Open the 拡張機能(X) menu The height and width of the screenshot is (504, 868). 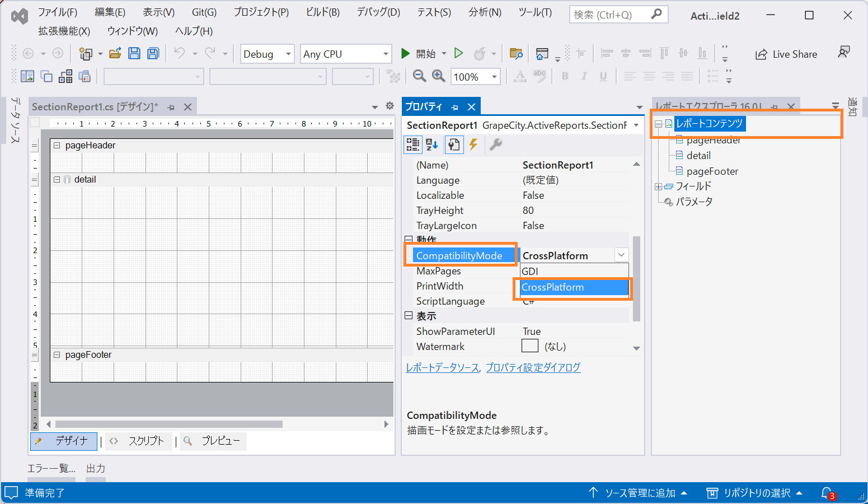(64, 31)
